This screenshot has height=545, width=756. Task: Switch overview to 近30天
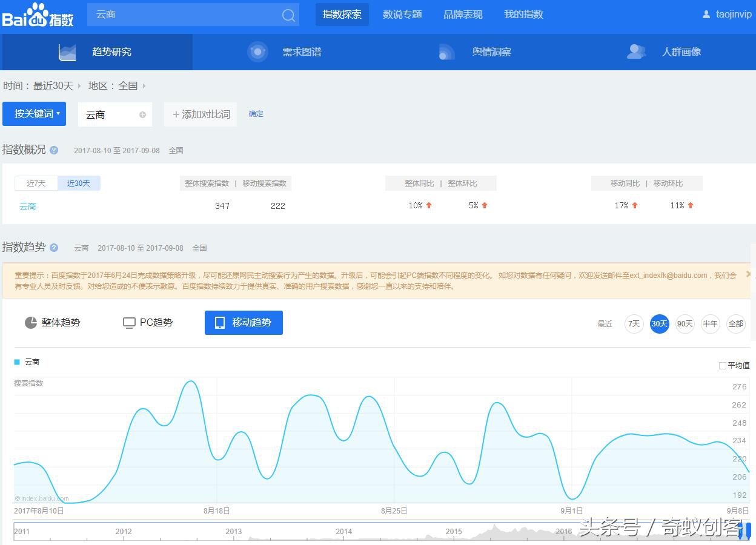[x=79, y=183]
